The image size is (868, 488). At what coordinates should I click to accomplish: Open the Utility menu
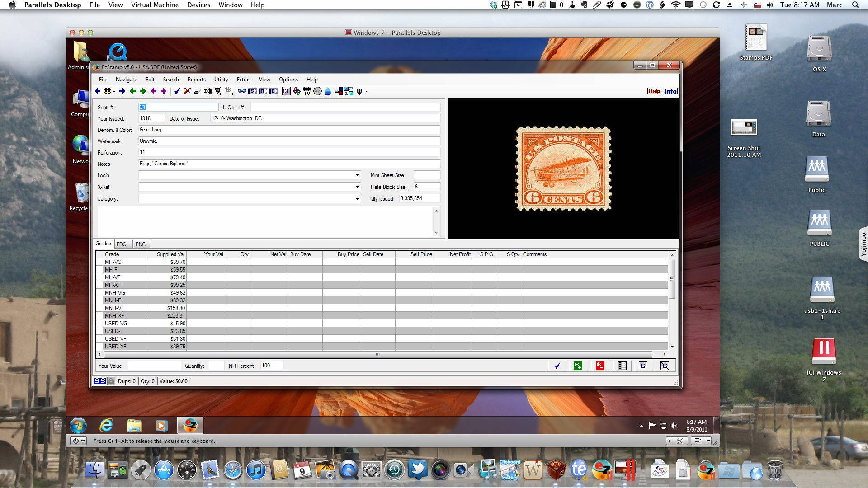221,80
